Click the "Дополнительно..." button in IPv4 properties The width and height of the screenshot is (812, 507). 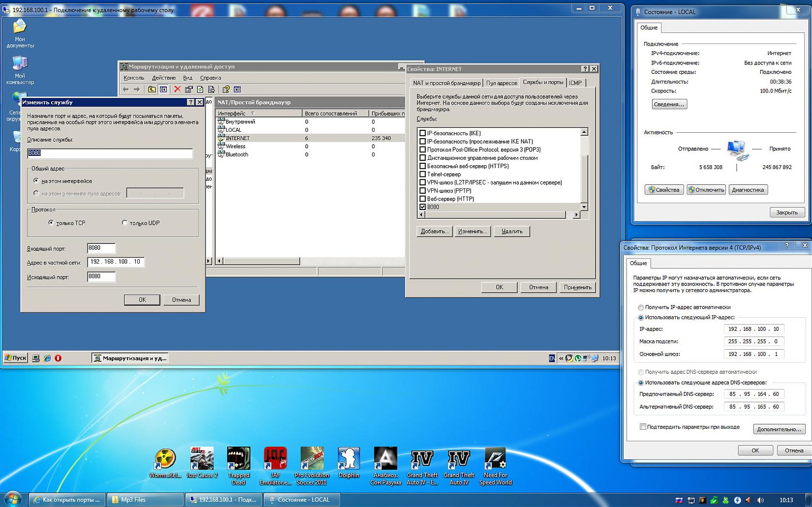779,429
